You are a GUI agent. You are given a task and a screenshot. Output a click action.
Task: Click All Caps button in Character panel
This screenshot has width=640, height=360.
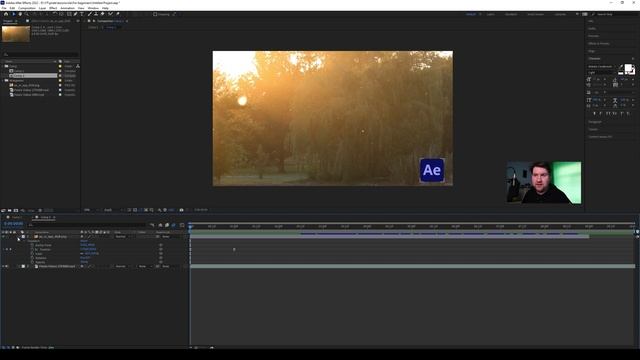point(608,113)
